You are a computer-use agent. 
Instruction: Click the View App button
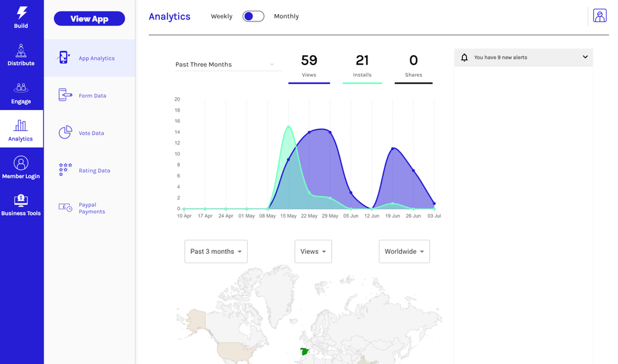[x=89, y=19]
